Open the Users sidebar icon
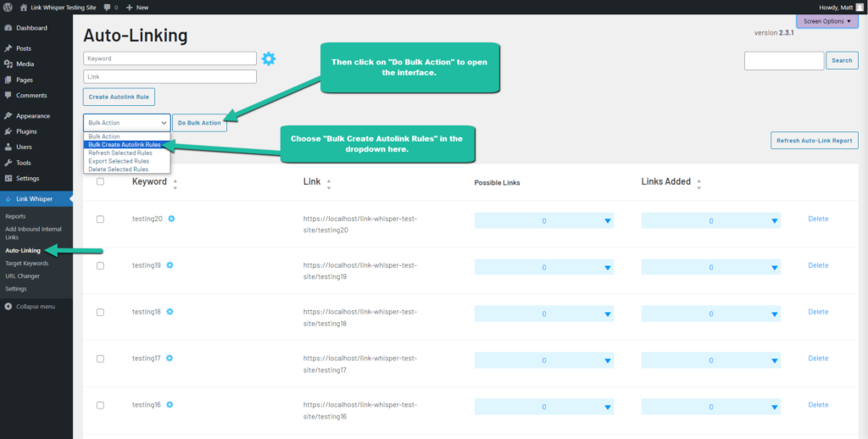This screenshot has height=439, width=868. (x=8, y=147)
